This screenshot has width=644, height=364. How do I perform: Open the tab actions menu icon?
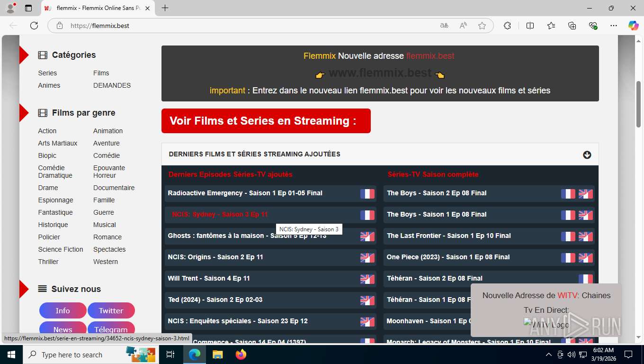pyautogui.click(x=28, y=8)
